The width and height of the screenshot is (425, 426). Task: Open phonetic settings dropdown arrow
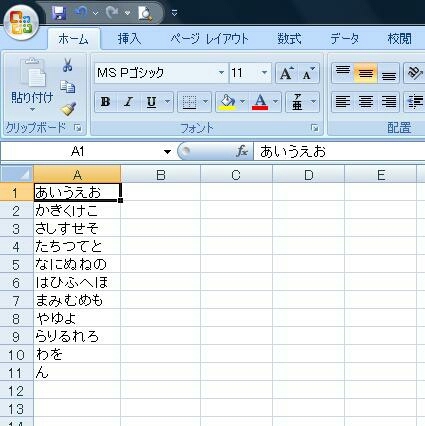click(x=313, y=102)
